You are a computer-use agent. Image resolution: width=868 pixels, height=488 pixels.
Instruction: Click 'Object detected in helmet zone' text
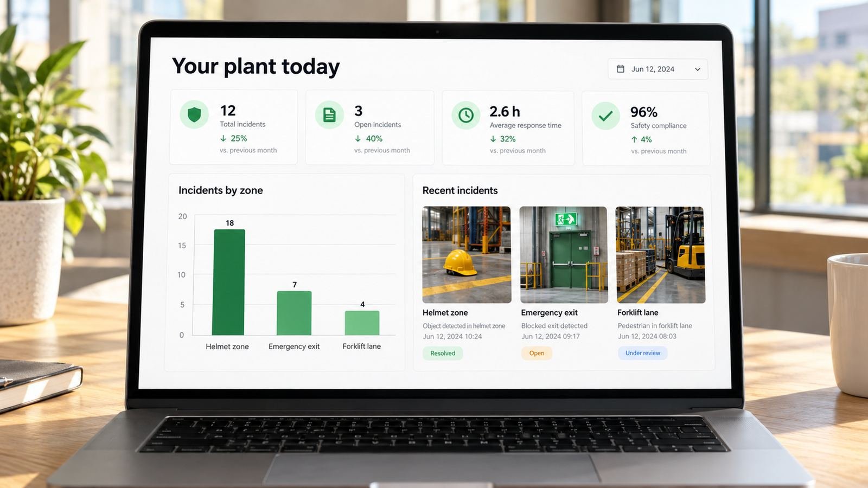tap(464, 326)
